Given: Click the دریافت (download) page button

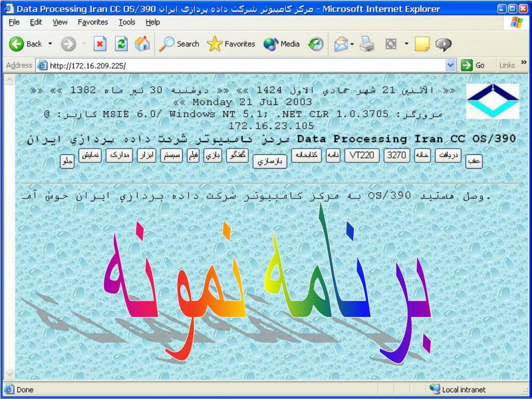Looking at the screenshot, I should pos(448,155).
